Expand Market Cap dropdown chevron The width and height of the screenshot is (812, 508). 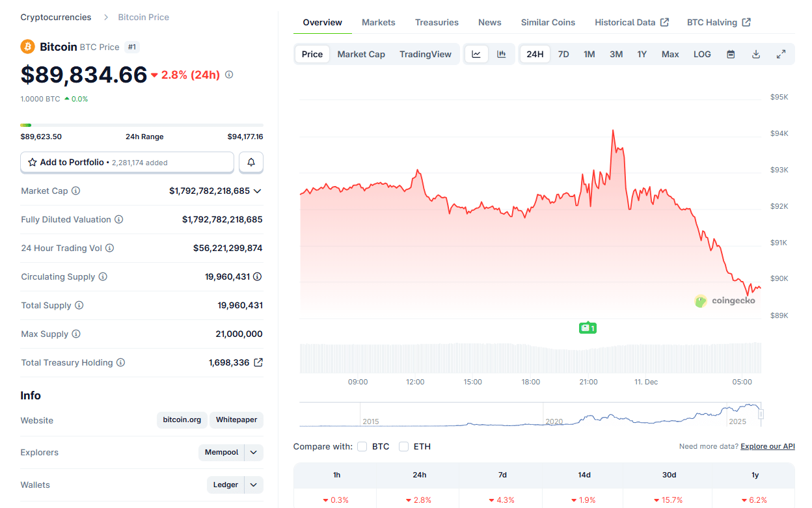tap(258, 191)
